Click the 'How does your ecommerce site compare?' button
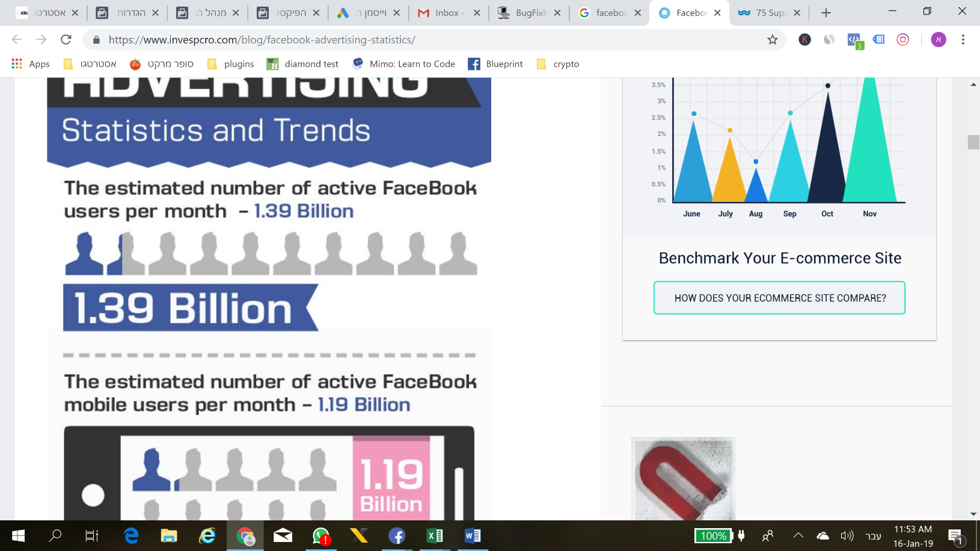The width and height of the screenshot is (980, 551). pyautogui.click(x=779, y=298)
